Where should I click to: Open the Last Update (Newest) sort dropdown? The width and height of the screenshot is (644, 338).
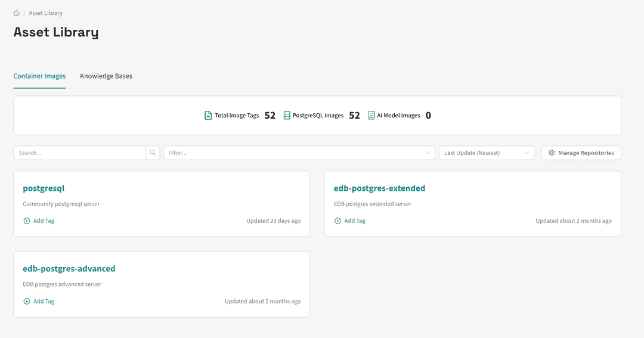pos(487,153)
